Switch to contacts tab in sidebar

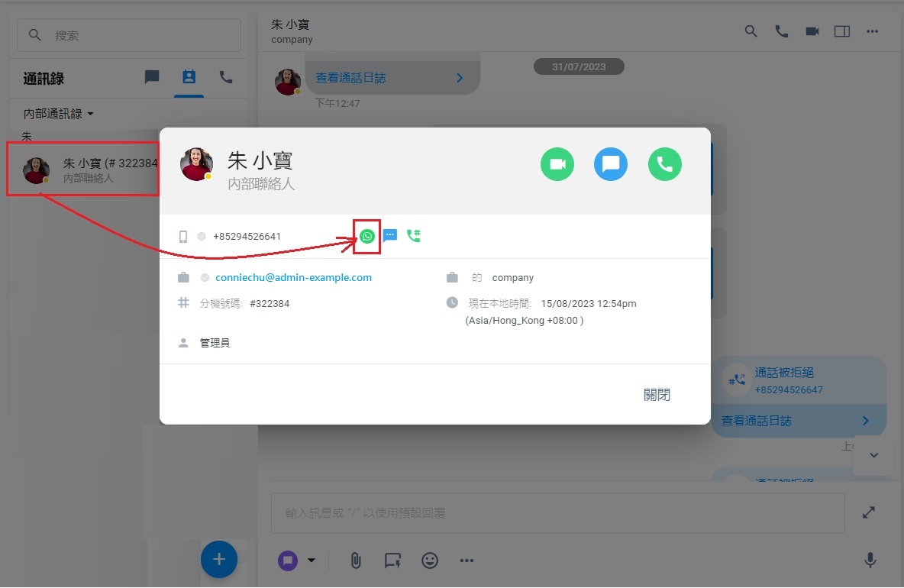pos(189,76)
